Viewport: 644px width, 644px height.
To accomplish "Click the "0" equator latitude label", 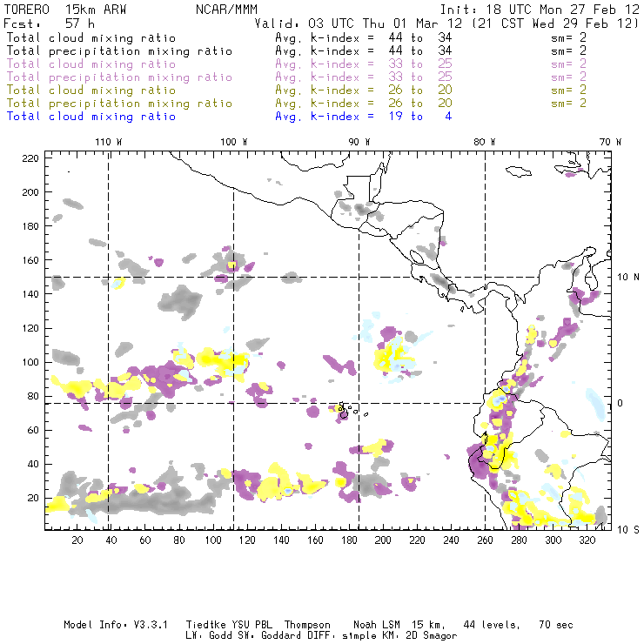I will point(621,403).
